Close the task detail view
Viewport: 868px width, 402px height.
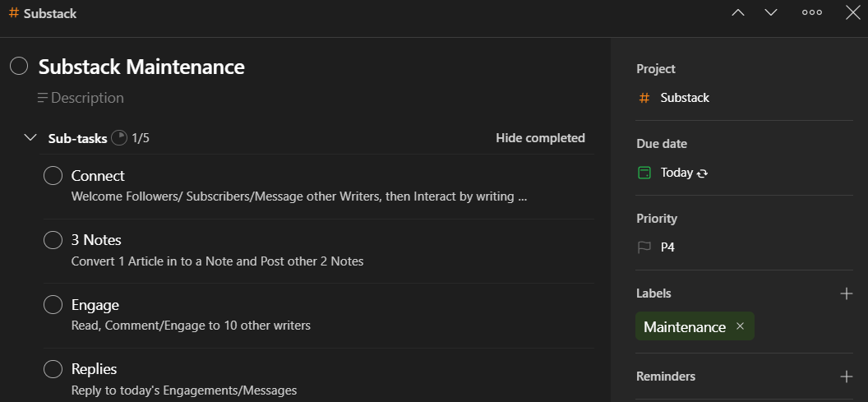click(x=853, y=12)
